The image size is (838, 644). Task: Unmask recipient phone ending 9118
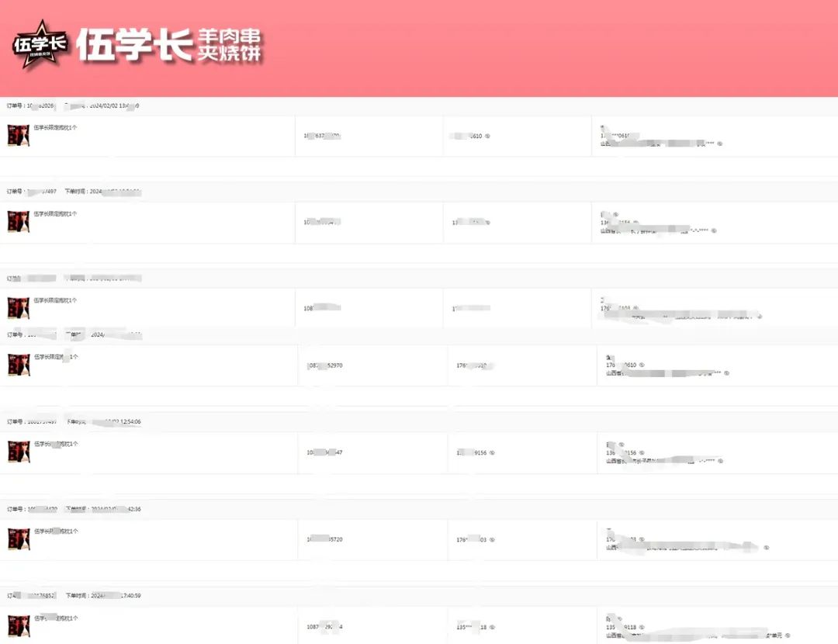pos(642,627)
